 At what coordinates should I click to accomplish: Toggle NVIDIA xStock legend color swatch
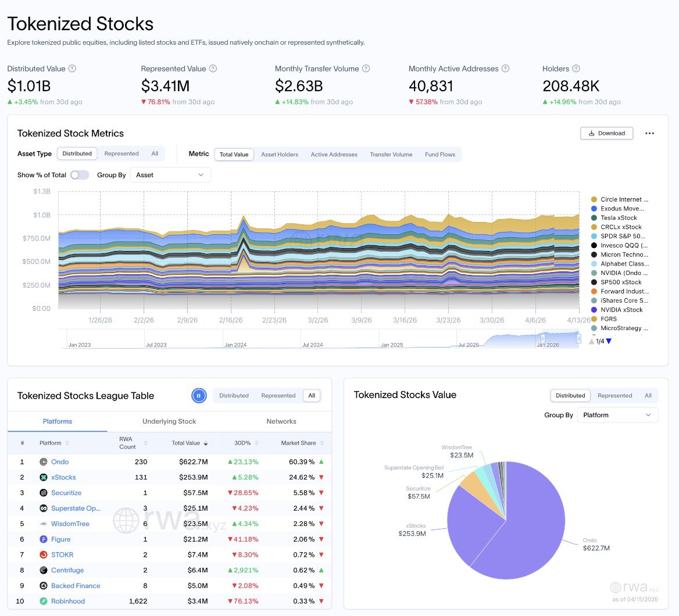click(x=594, y=310)
